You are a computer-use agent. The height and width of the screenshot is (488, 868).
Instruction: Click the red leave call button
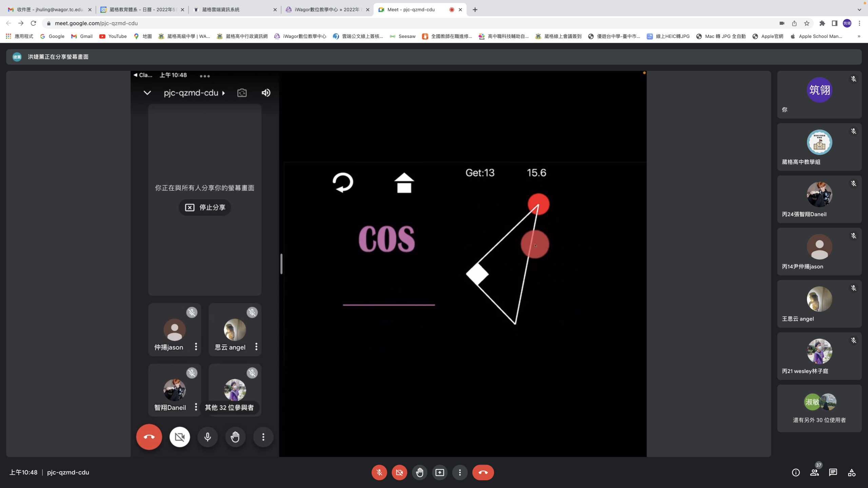coord(483,472)
